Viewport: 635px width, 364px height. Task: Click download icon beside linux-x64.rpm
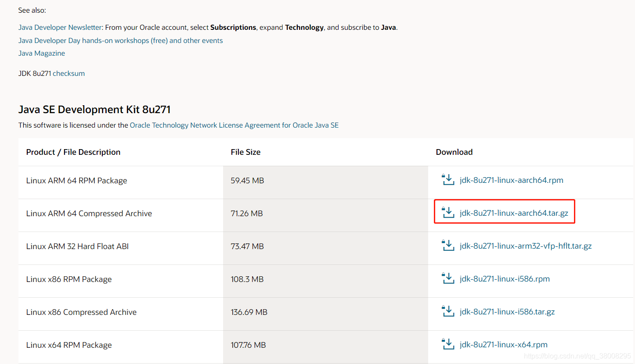point(447,344)
